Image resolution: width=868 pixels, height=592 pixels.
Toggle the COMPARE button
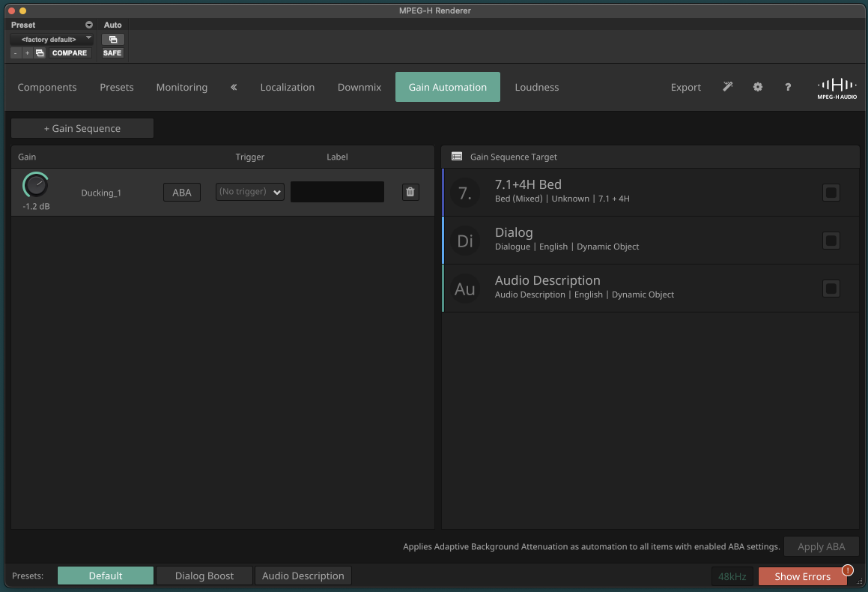click(69, 53)
